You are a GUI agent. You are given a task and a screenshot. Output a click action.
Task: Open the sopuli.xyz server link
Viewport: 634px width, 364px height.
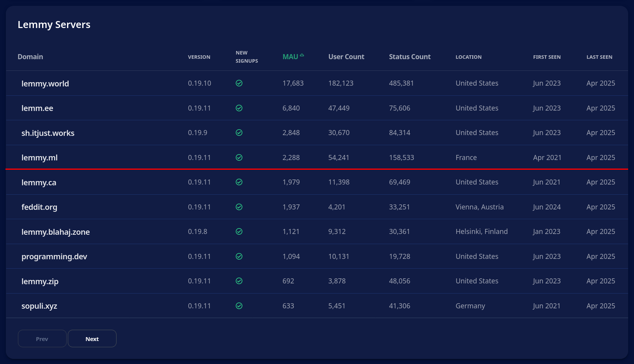click(39, 306)
